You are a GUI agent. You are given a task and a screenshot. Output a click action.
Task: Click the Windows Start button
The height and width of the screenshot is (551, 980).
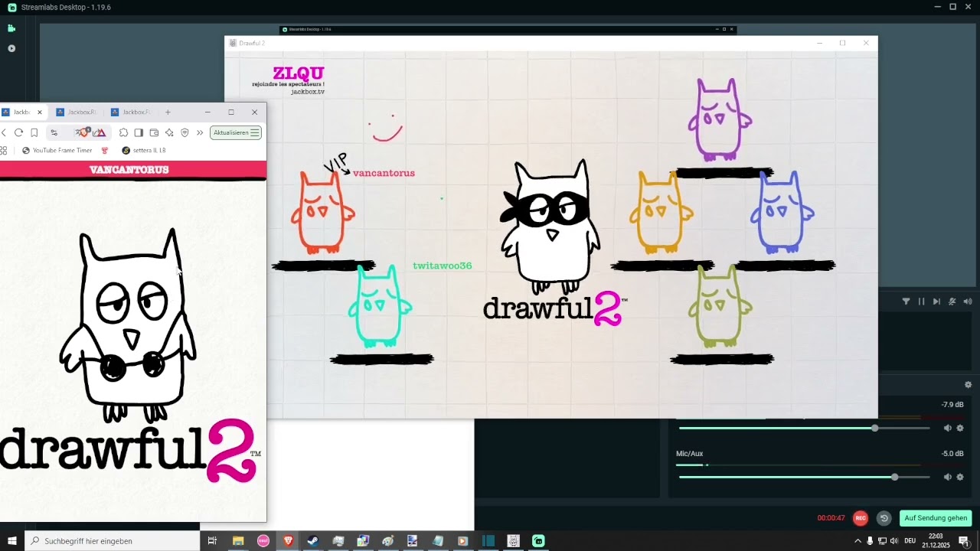(12, 541)
